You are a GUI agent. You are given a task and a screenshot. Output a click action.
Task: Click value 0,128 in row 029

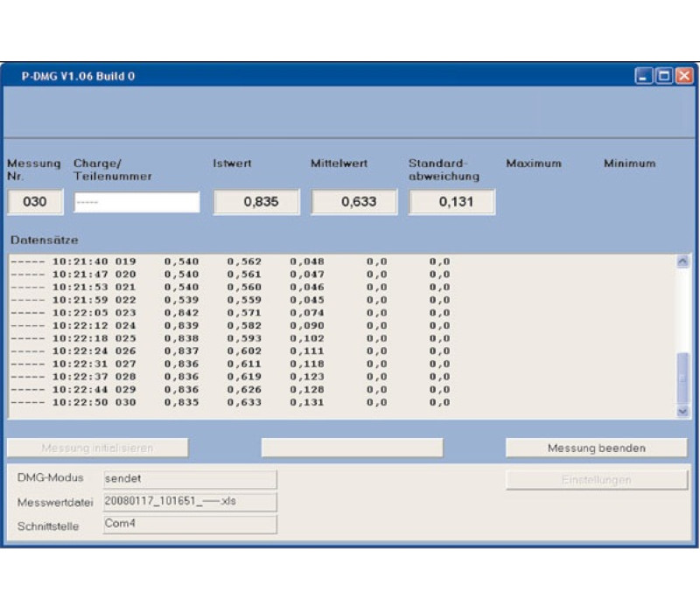point(307,390)
